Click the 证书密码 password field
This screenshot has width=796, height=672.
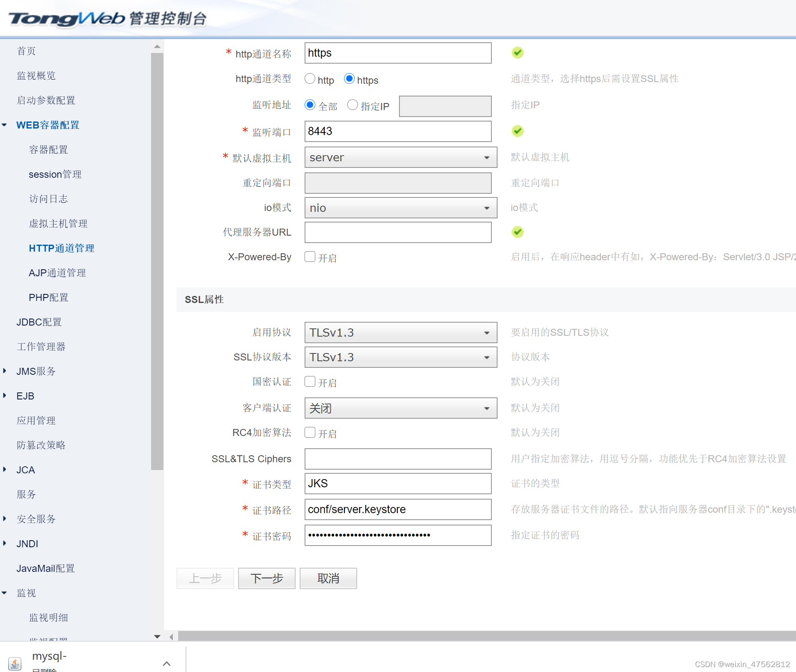click(398, 535)
